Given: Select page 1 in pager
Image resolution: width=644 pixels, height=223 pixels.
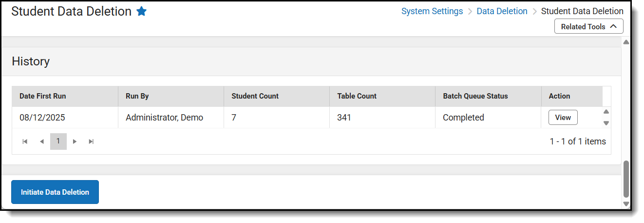Looking at the screenshot, I should point(58,142).
